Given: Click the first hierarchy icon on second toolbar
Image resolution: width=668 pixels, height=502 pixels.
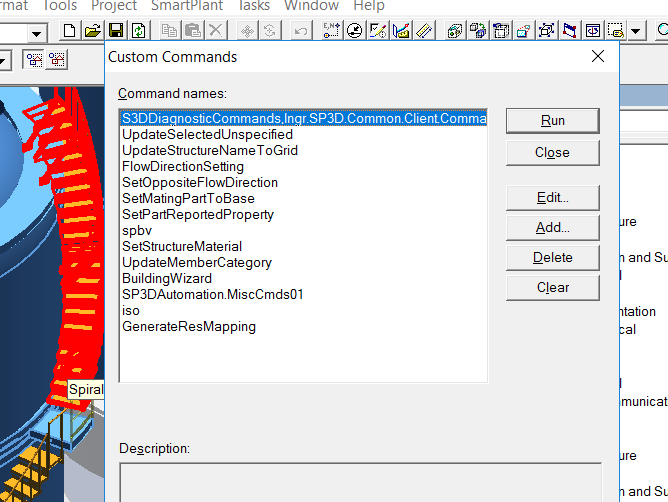Looking at the screenshot, I should point(35,60).
